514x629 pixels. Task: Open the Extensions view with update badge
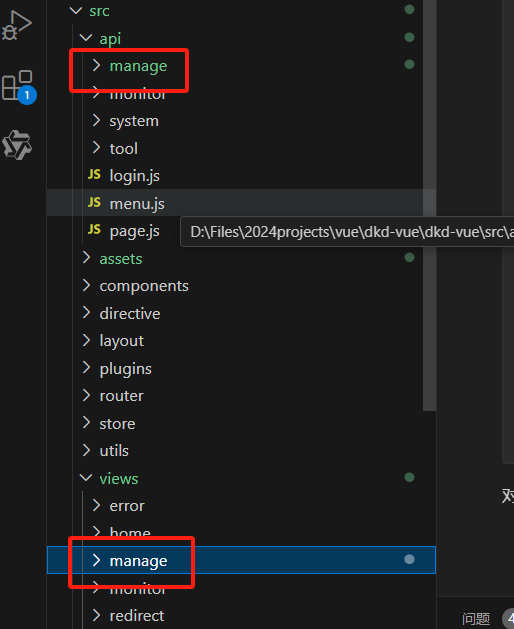point(18,87)
